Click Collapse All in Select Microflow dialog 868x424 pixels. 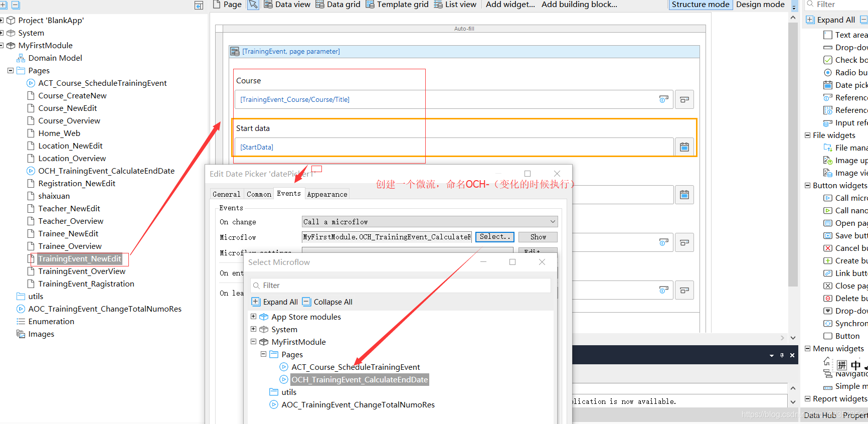click(x=327, y=302)
